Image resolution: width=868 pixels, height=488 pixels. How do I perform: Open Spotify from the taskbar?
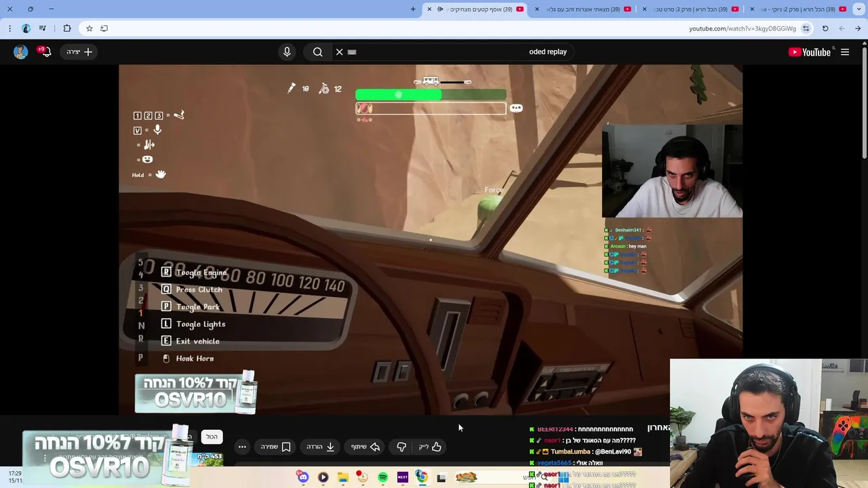(382, 477)
